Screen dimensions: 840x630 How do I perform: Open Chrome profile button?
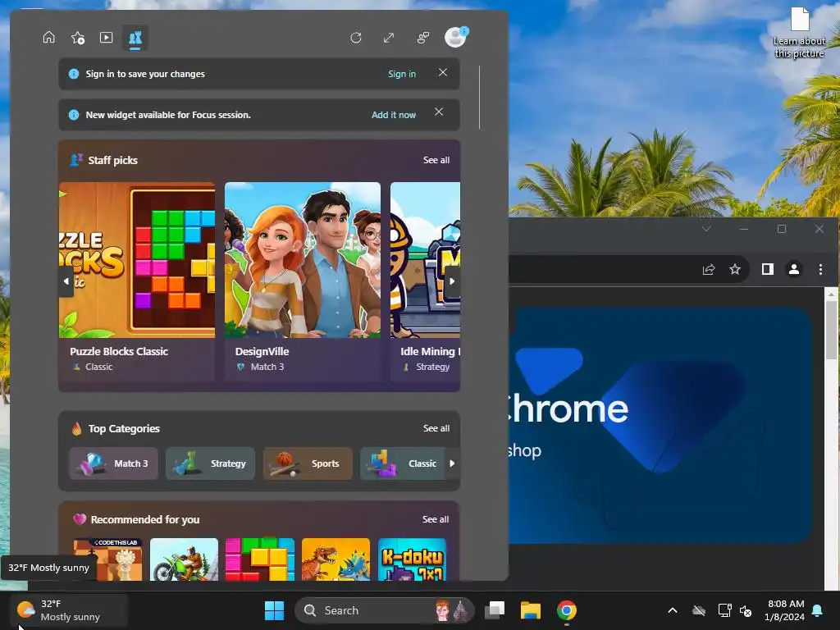(794, 269)
